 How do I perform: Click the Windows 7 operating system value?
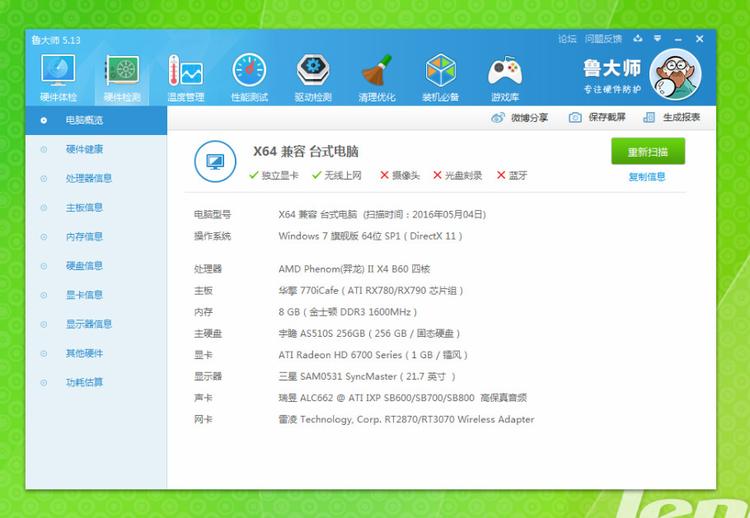click(x=370, y=236)
